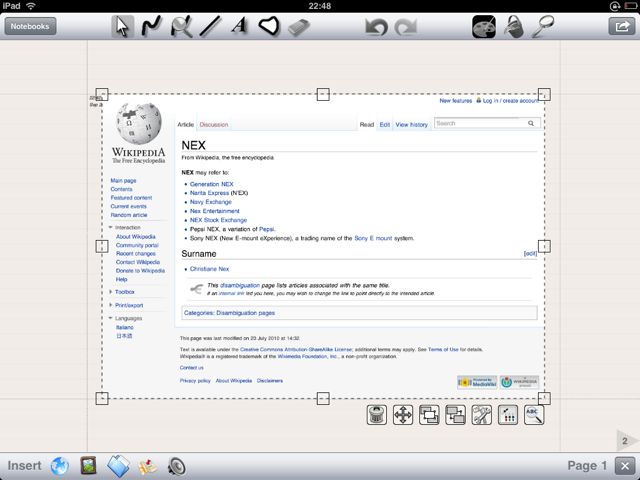This screenshot has width=640, height=480.
Task: Click the Read tab
Action: pyautogui.click(x=367, y=124)
